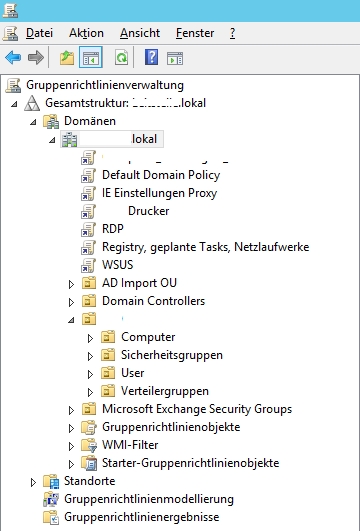360x531 pixels.
Task: Open Help via the question mark icon
Action: tap(151, 57)
